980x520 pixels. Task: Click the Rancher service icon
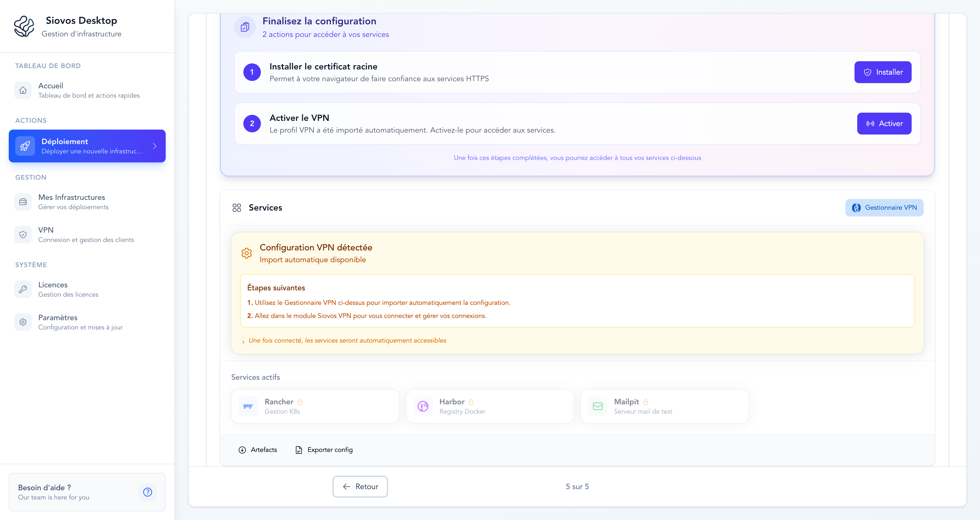248,406
